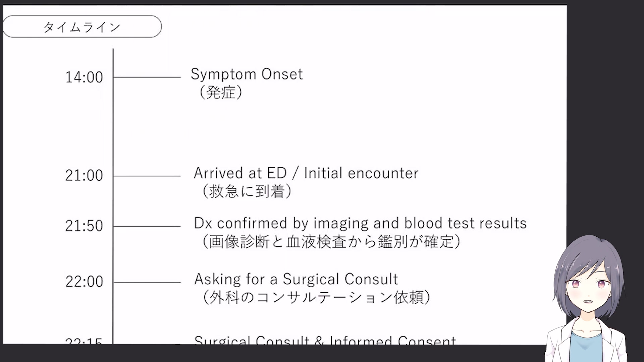Click the 外科のコンサルテーション依頼 caption
The height and width of the screenshot is (362, 644).
pyautogui.click(x=316, y=297)
